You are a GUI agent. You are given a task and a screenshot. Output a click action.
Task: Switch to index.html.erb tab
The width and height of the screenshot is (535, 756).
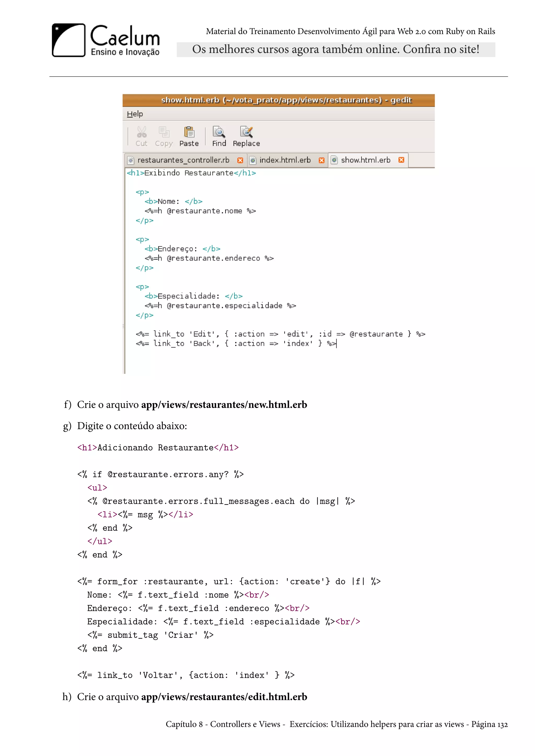(x=285, y=160)
